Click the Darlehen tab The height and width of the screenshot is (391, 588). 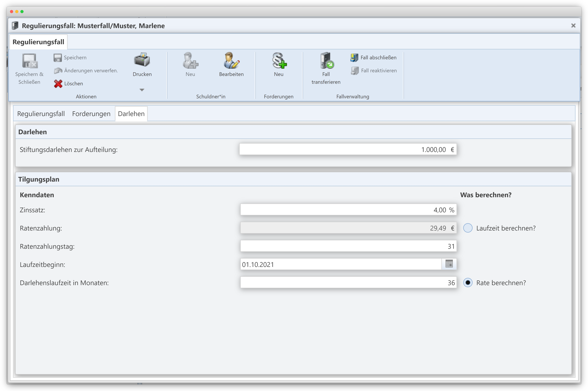point(131,114)
